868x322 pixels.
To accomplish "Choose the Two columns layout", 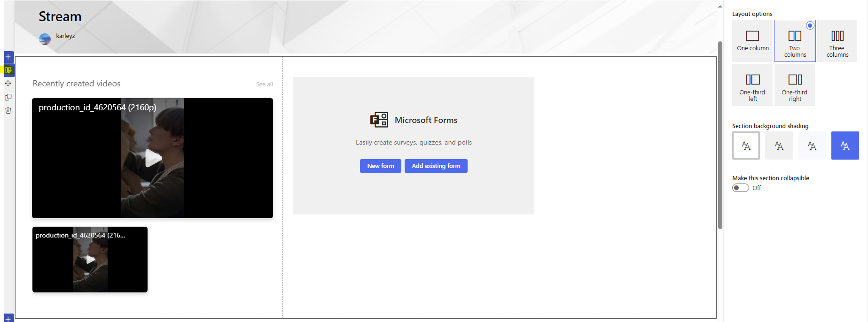I will click(x=795, y=40).
